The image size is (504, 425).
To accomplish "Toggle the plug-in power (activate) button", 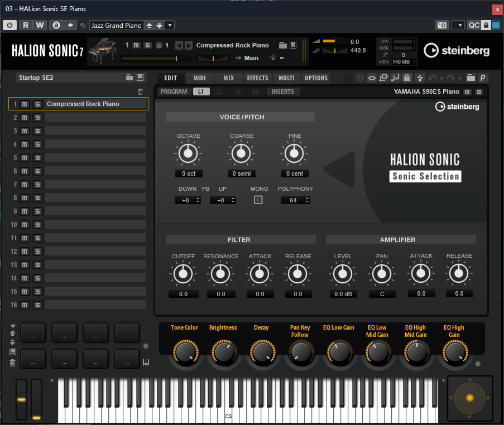I will [x=9, y=25].
